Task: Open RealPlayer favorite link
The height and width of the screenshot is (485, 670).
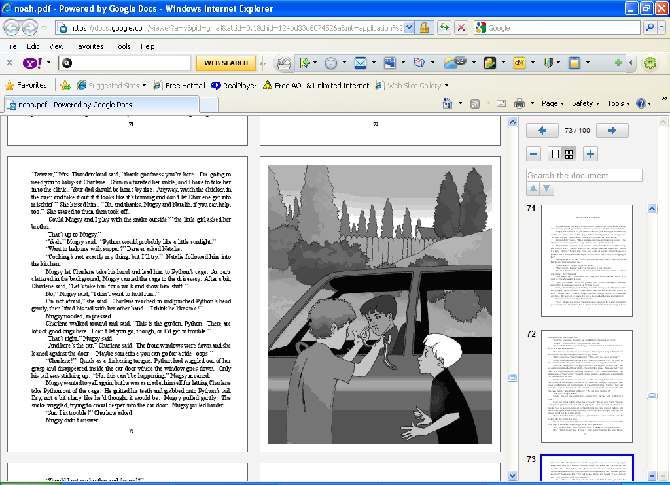Action: (233, 85)
